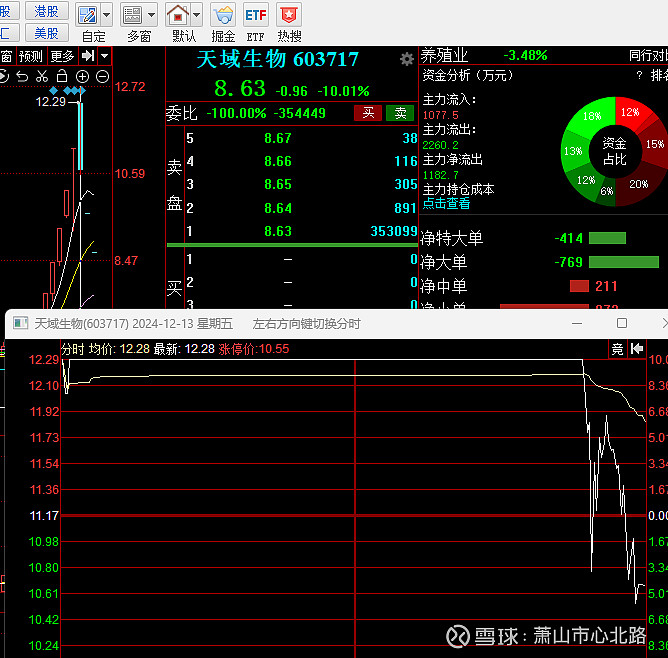Viewport: 668px width, 658px height.
Task: Click the 11.17 previous close axis label
Action: click(44, 516)
